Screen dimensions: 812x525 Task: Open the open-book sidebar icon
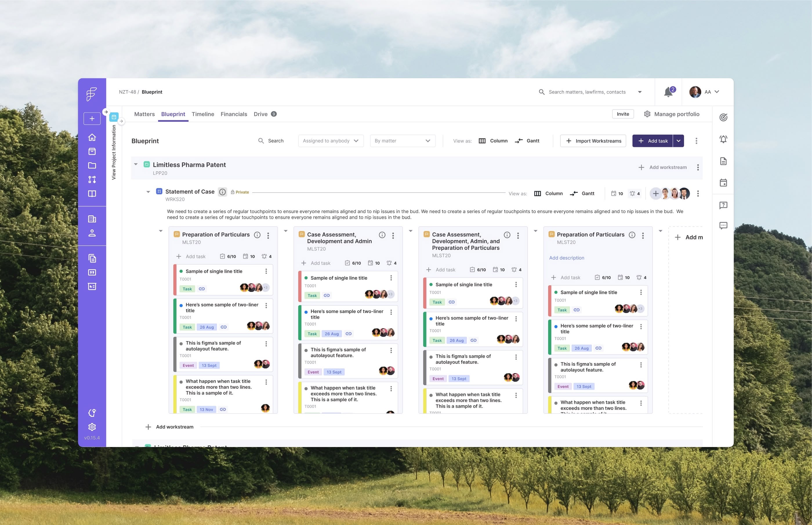[x=92, y=194]
